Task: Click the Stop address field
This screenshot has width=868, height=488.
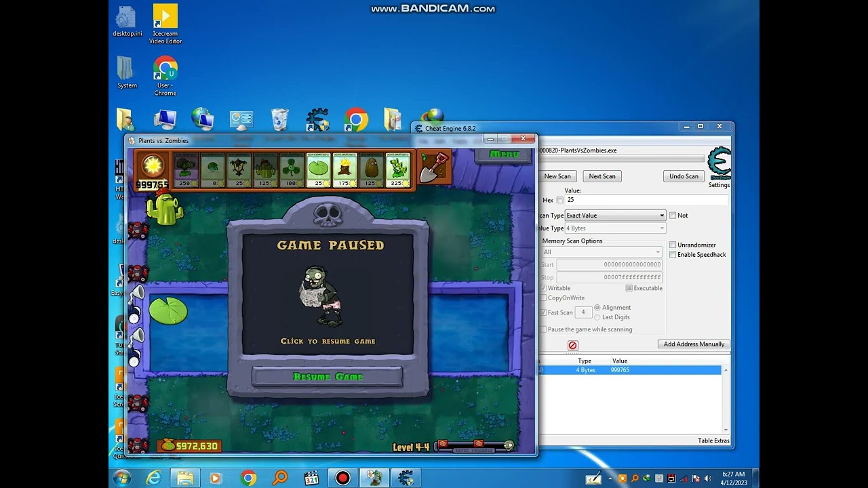Action: click(x=609, y=277)
